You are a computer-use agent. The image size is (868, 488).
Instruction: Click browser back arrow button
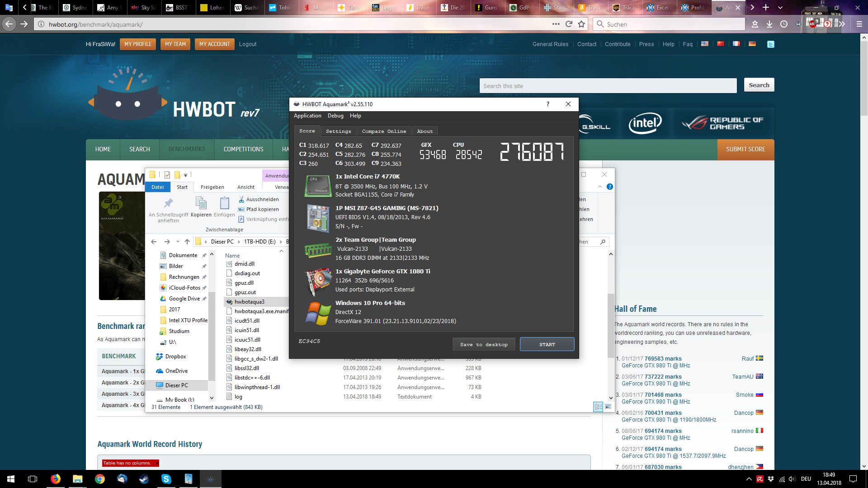[x=9, y=24]
